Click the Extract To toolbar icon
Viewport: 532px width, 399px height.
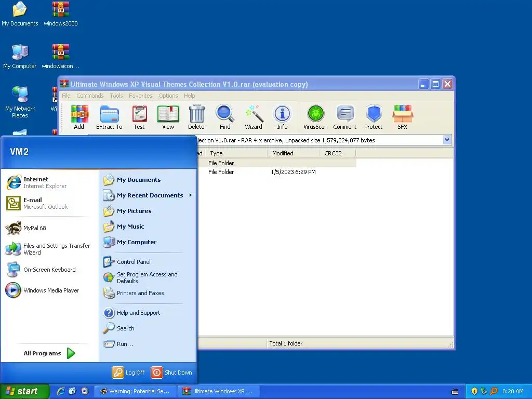(x=109, y=117)
